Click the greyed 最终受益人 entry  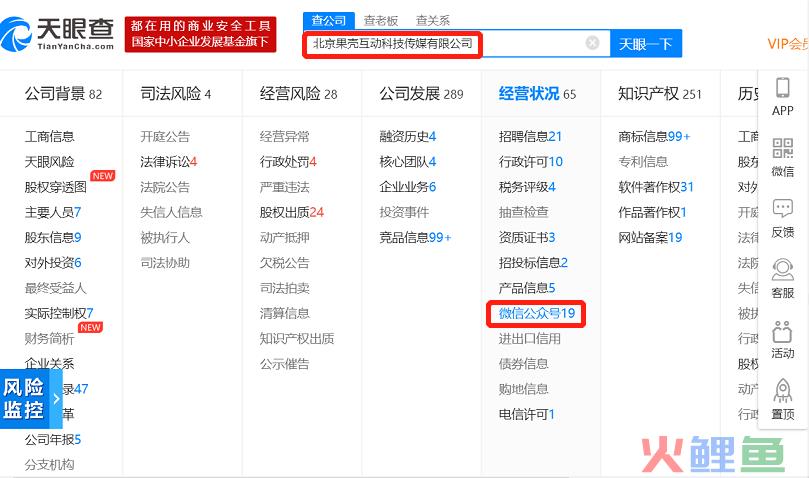[x=56, y=288]
